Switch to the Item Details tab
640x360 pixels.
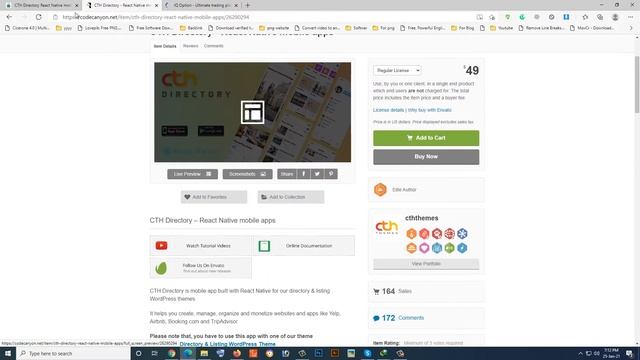tap(165, 46)
